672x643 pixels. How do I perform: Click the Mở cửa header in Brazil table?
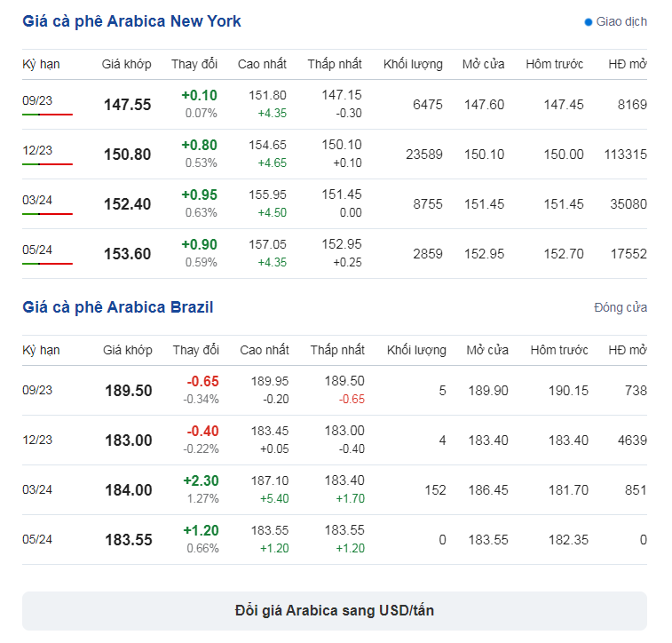point(487,350)
